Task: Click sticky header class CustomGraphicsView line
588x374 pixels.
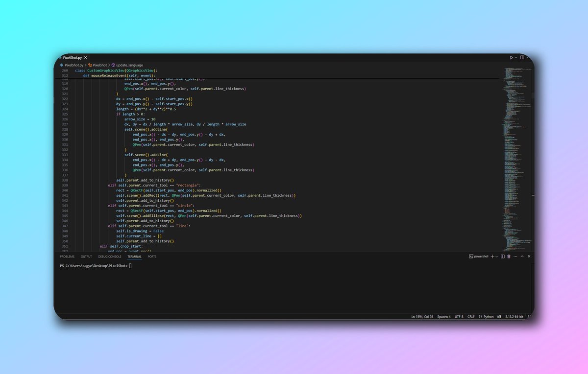Action: tap(116, 70)
